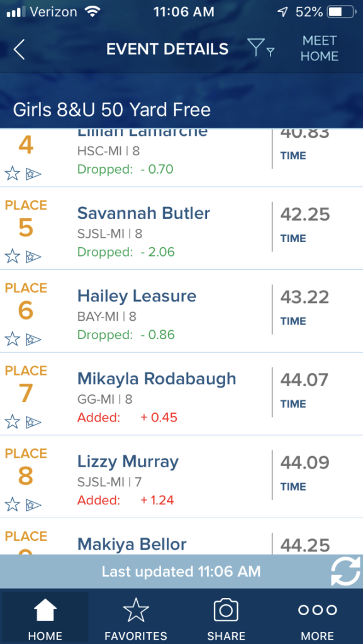Tap team flag icon for Lizzy Murray

tap(33, 504)
